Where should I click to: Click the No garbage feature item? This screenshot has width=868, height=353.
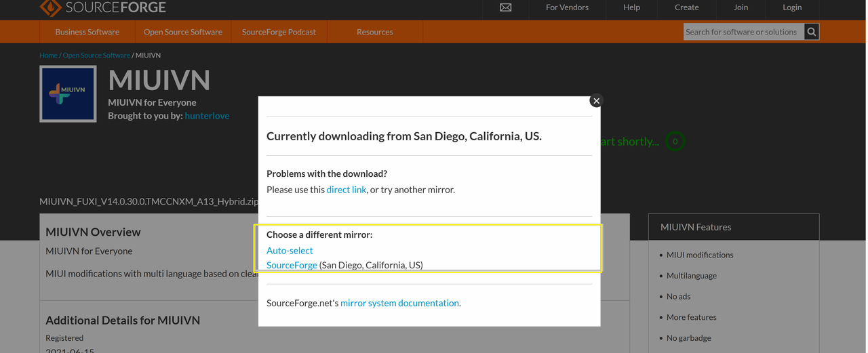(x=689, y=337)
